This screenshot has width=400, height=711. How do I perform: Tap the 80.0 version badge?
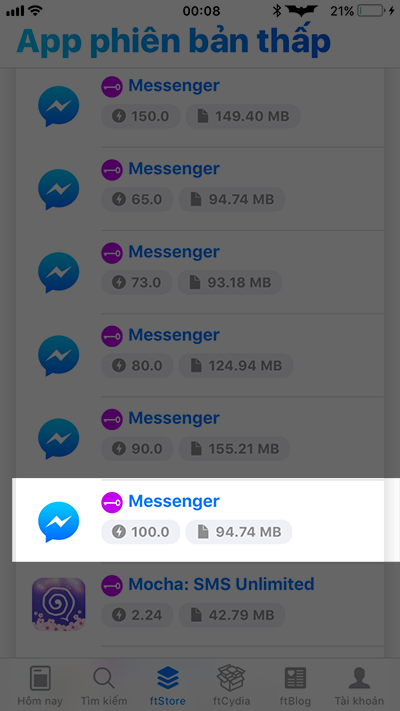[x=137, y=365]
